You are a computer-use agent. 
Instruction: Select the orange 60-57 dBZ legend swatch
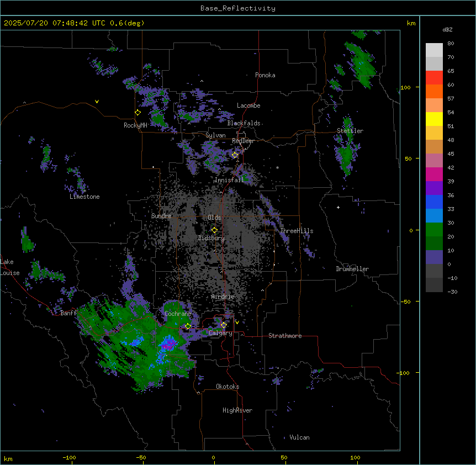tap(434, 92)
